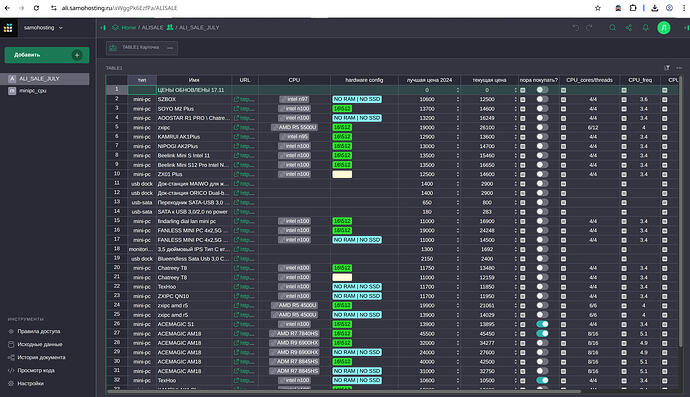Click the home icon in the breadcrumbs
The width and height of the screenshot is (690, 397).
click(x=115, y=28)
